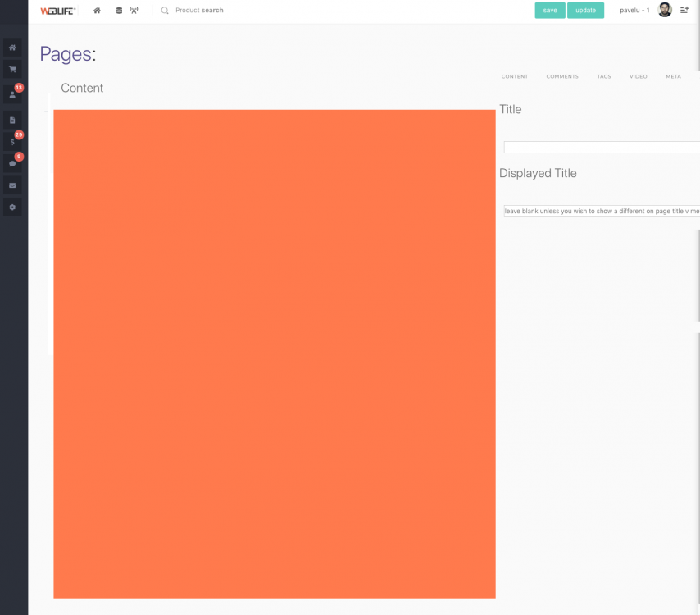700x615 pixels.
Task: Open the pages document icon in sidebar
Action: coord(12,120)
